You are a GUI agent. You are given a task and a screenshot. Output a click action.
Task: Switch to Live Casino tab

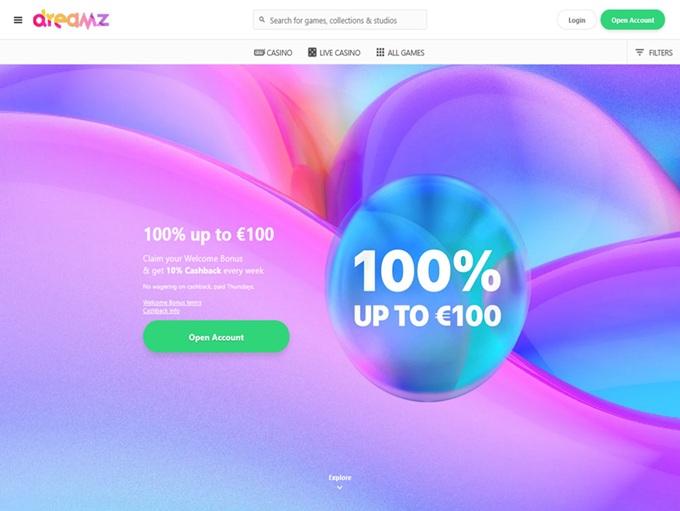334,52
